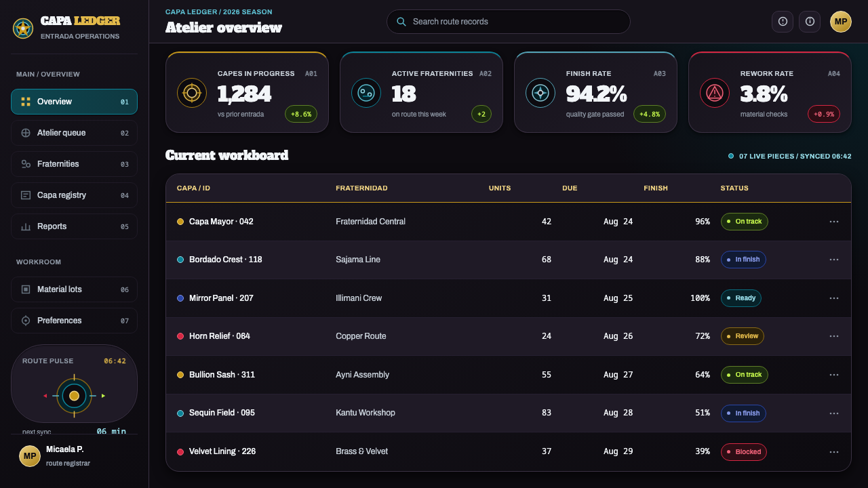This screenshot has height=488, width=868.
Task: Click the MP avatar in top bar
Action: tap(841, 22)
